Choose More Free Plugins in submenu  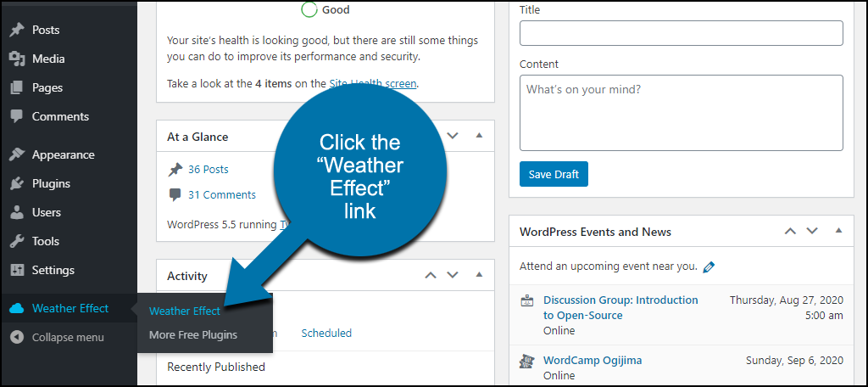click(x=193, y=335)
